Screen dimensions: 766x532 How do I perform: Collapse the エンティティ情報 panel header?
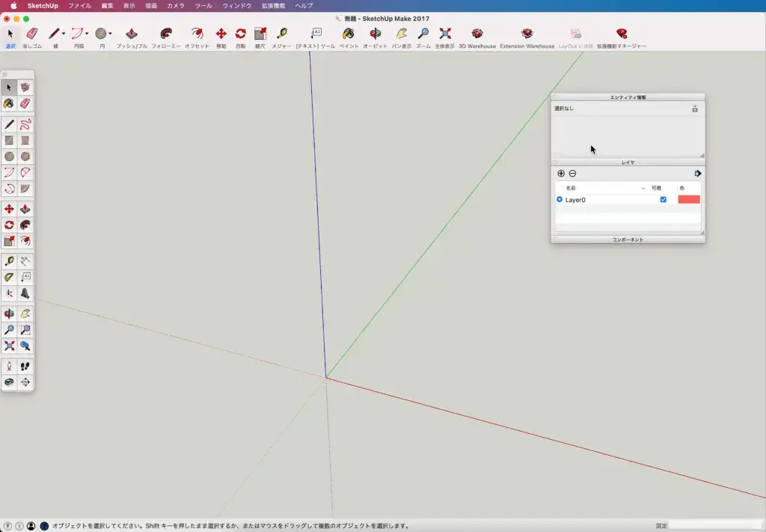[x=628, y=97]
